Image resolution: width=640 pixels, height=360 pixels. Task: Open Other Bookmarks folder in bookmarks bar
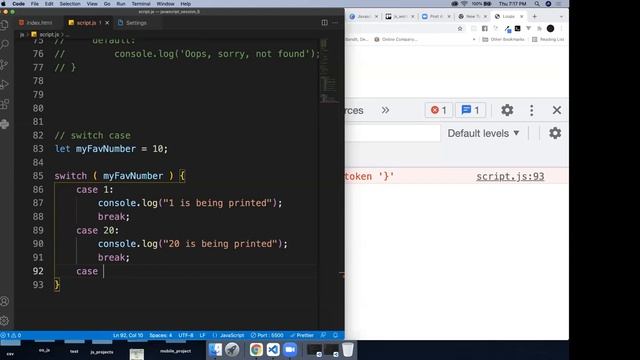tap(503, 39)
